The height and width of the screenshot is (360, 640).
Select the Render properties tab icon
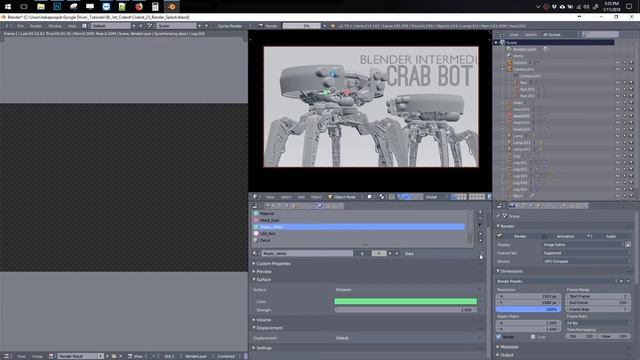(x=512, y=206)
